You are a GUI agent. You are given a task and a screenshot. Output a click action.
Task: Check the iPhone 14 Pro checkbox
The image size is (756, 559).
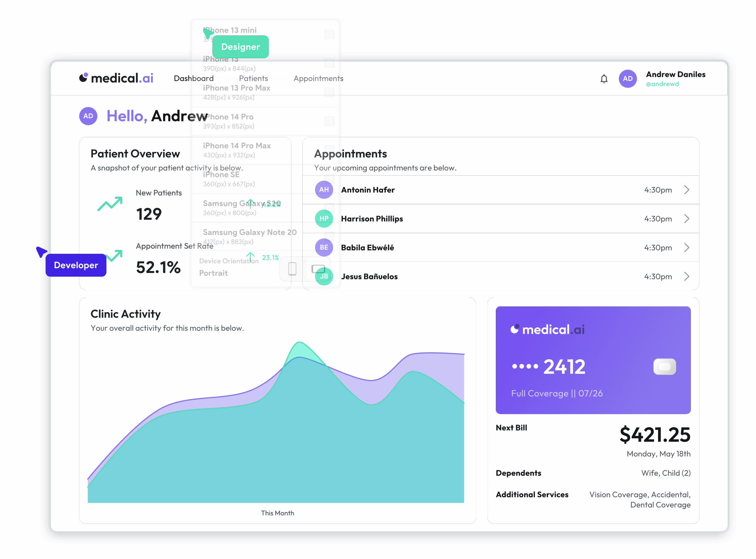329,121
